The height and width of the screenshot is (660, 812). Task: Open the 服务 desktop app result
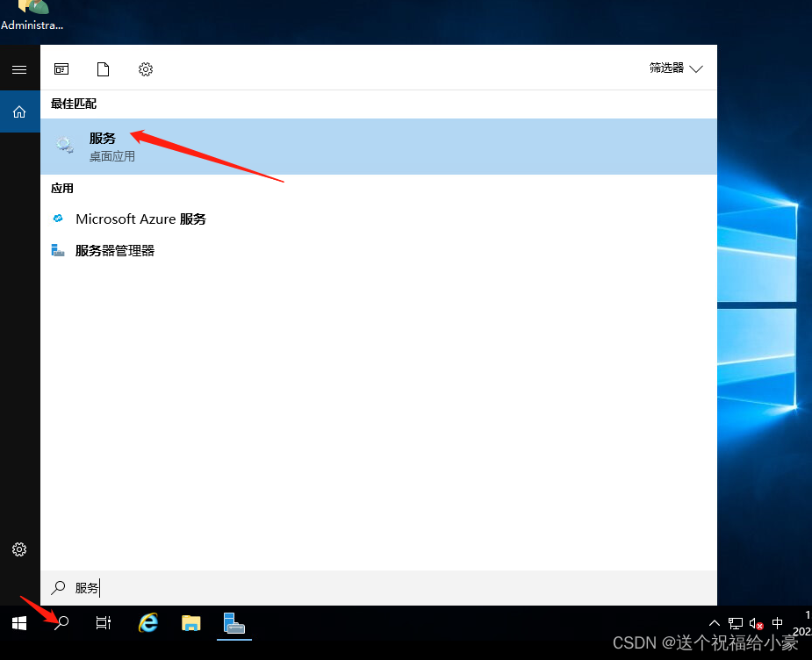tap(378, 147)
